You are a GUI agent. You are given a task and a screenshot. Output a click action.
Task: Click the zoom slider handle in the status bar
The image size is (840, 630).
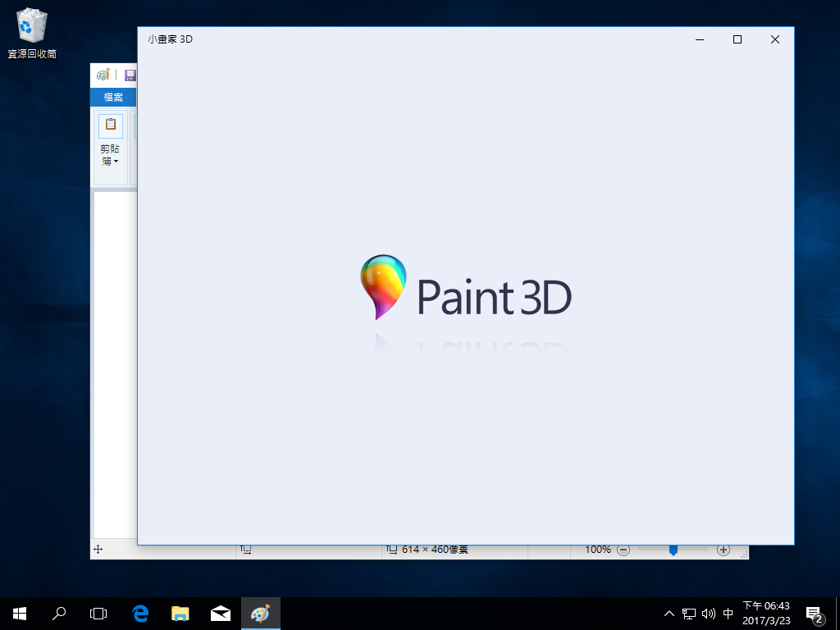(x=673, y=550)
